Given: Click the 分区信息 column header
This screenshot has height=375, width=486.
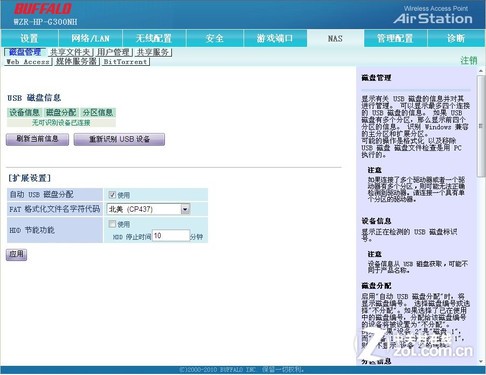Looking at the screenshot, I should coord(98,112).
